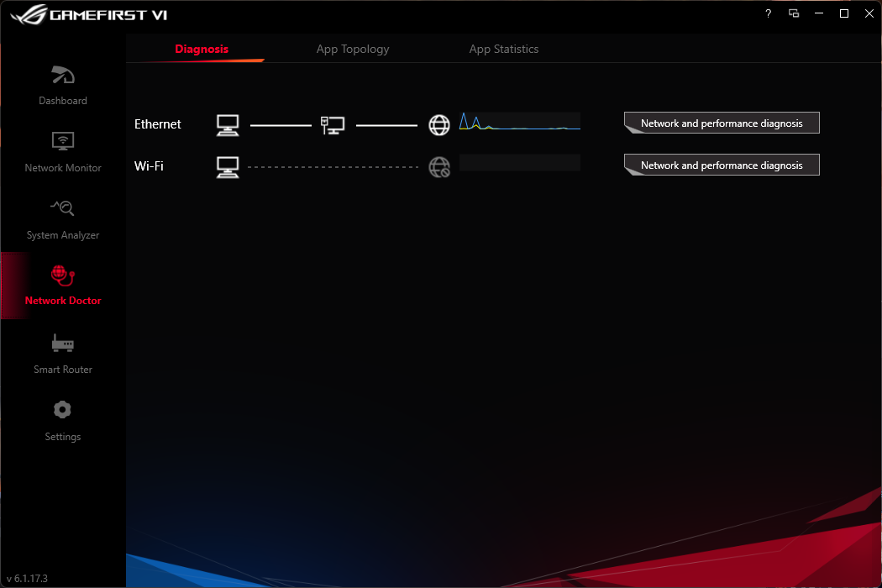Click the empty Wi-Fi traffic graph
The height and width of the screenshot is (588, 882).
(x=520, y=163)
